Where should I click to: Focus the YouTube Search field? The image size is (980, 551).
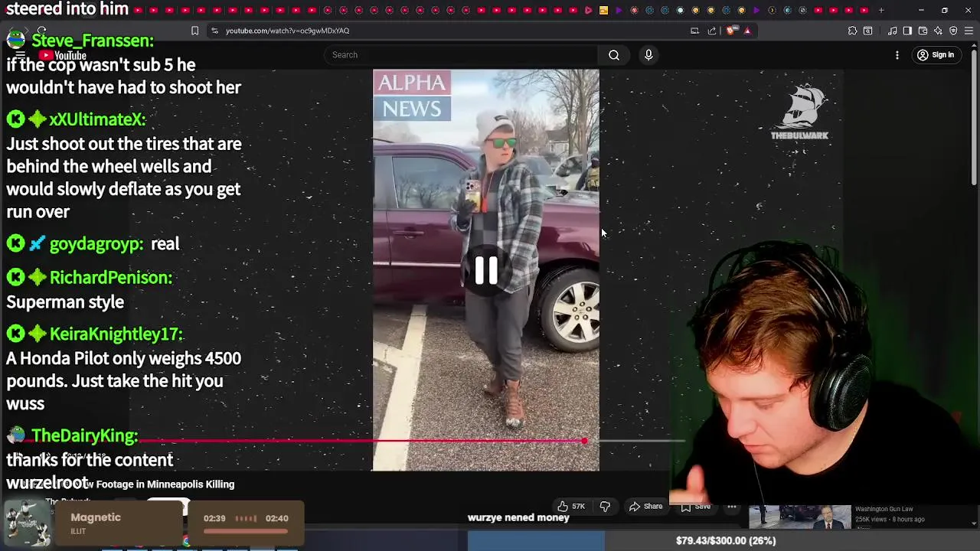pyautogui.click(x=462, y=55)
